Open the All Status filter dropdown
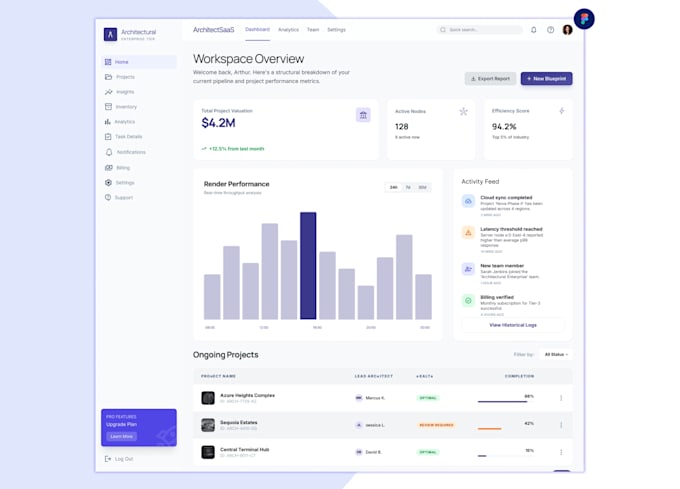 (556, 355)
